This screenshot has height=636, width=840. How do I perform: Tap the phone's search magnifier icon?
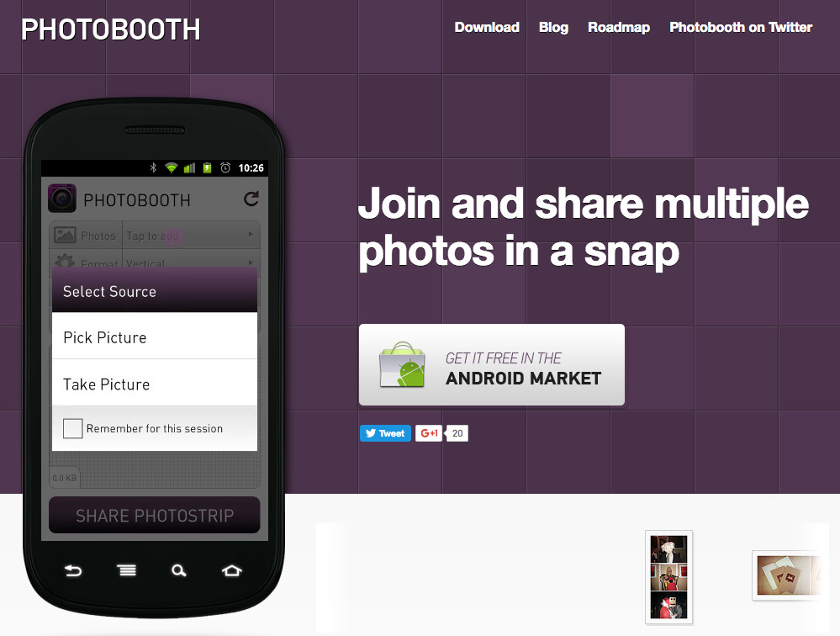coord(179,570)
